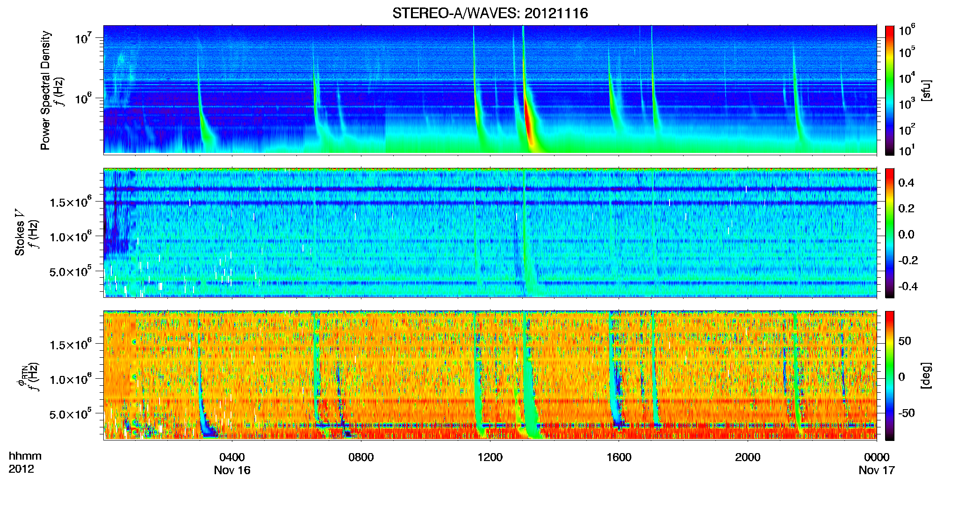This screenshot has height=505, width=980.
Task: Select the 0.0 Stokes V color bar label
Action: 906,234
